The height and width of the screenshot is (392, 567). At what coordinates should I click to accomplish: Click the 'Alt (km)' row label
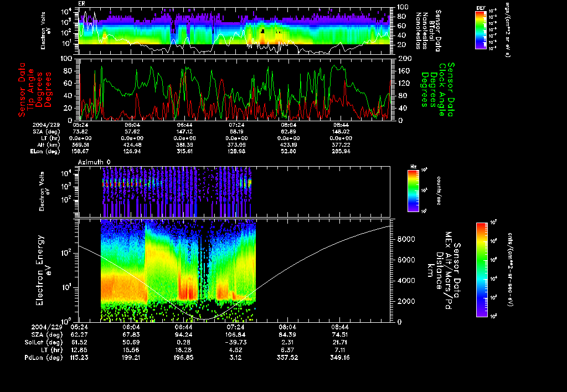coord(49,145)
